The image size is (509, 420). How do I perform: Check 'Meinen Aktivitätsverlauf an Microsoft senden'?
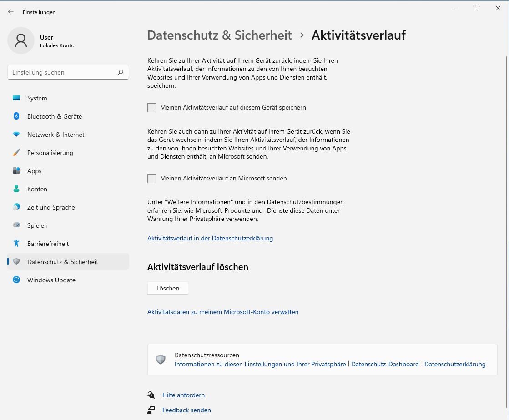[152, 179]
